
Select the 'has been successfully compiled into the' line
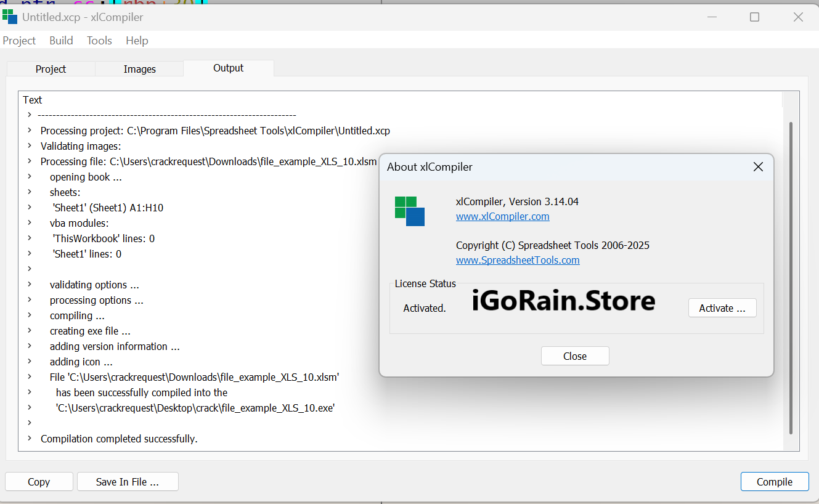click(x=142, y=392)
